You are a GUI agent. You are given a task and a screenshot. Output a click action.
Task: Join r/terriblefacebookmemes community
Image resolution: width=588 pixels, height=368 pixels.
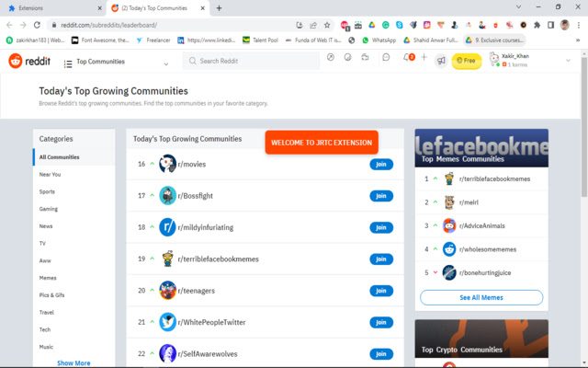tap(381, 259)
